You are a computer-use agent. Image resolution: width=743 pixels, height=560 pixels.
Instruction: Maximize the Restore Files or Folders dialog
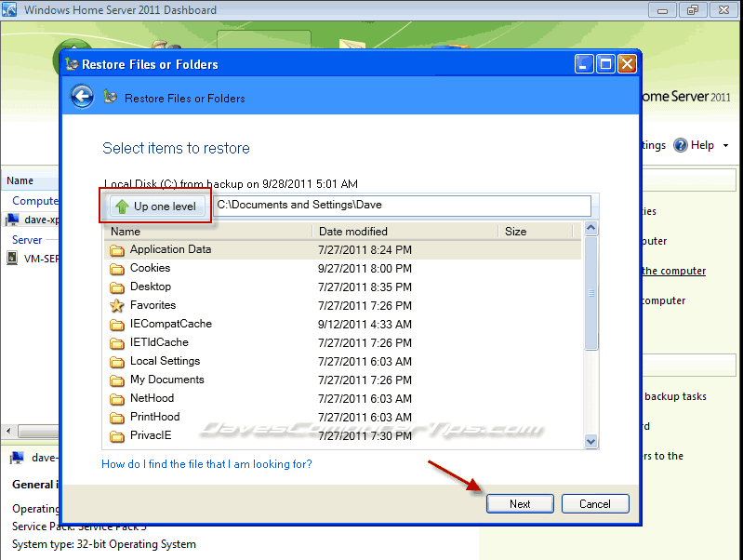[605, 64]
